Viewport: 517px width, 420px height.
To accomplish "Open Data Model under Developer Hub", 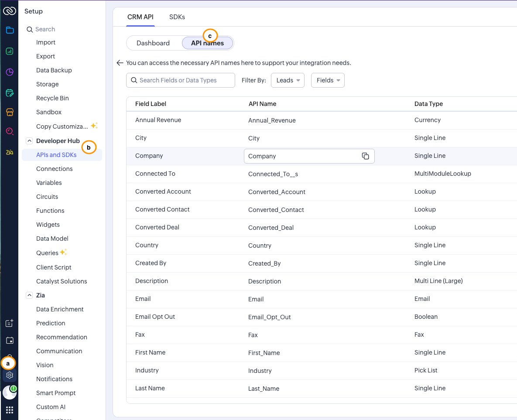I will click(x=52, y=239).
